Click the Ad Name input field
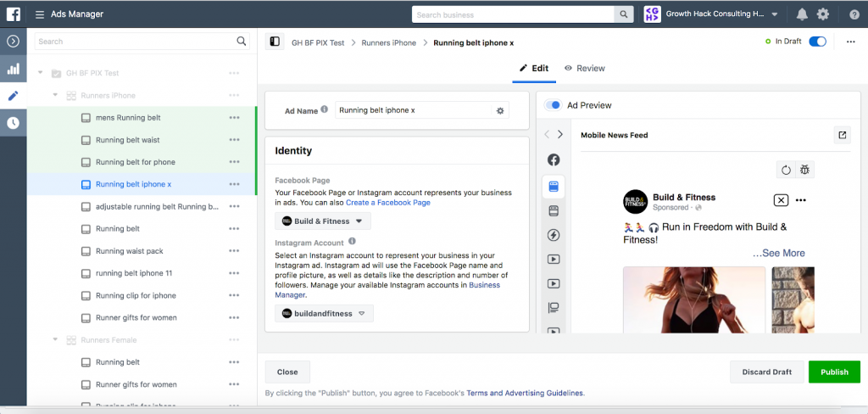 [414, 110]
